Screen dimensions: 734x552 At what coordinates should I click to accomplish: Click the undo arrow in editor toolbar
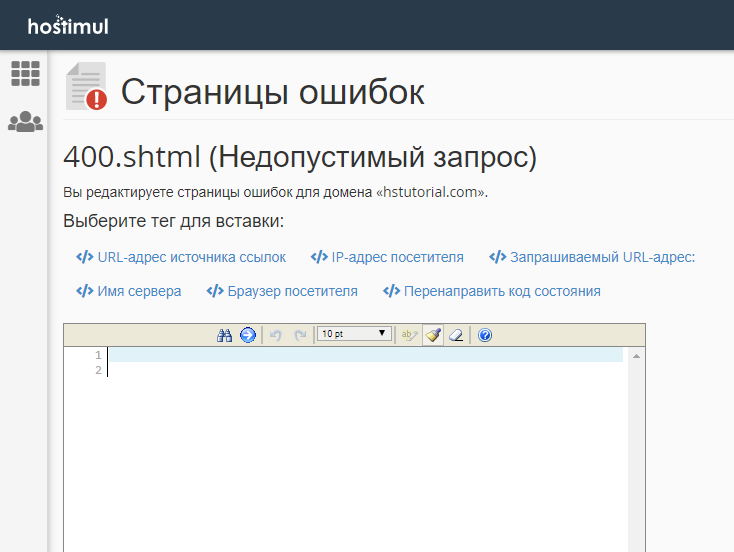tap(276, 335)
